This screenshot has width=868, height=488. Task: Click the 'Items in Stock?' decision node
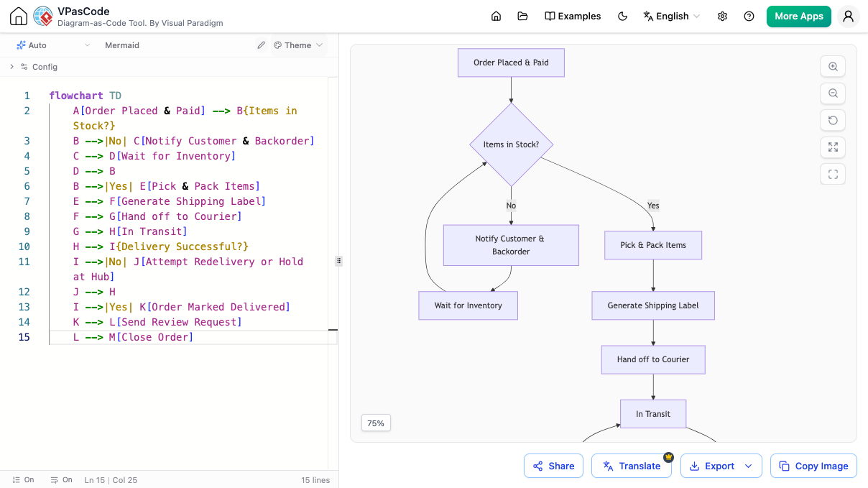pos(511,144)
